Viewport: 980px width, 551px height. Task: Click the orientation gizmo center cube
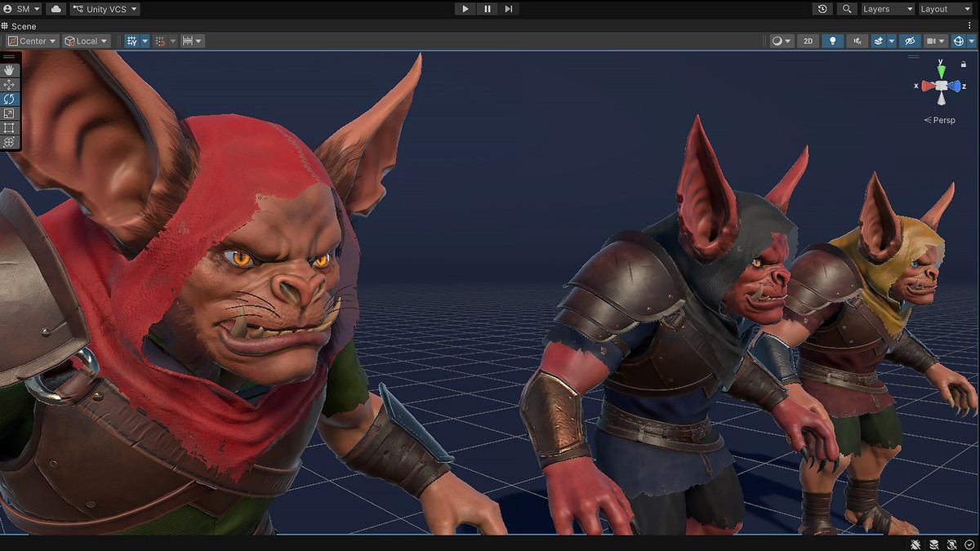click(942, 86)
